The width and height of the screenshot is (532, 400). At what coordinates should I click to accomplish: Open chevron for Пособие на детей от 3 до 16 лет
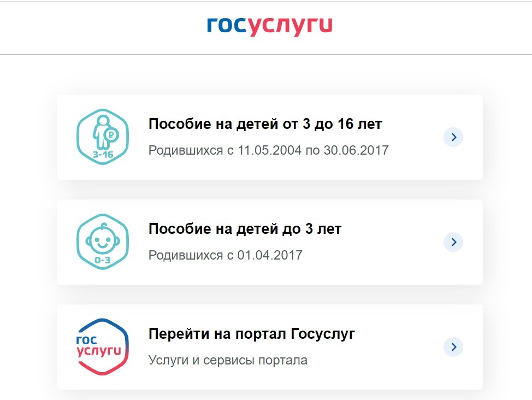tap(453, 137)
